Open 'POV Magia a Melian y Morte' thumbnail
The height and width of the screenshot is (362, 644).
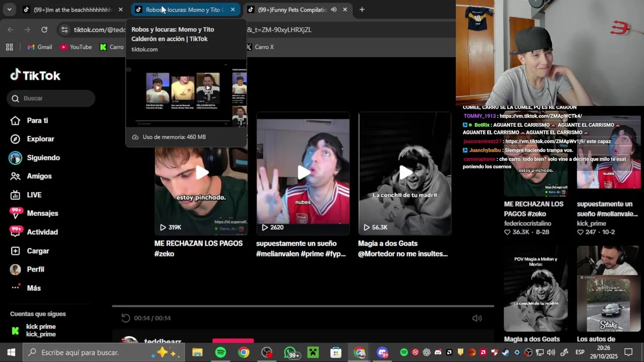tap(536, 289)
